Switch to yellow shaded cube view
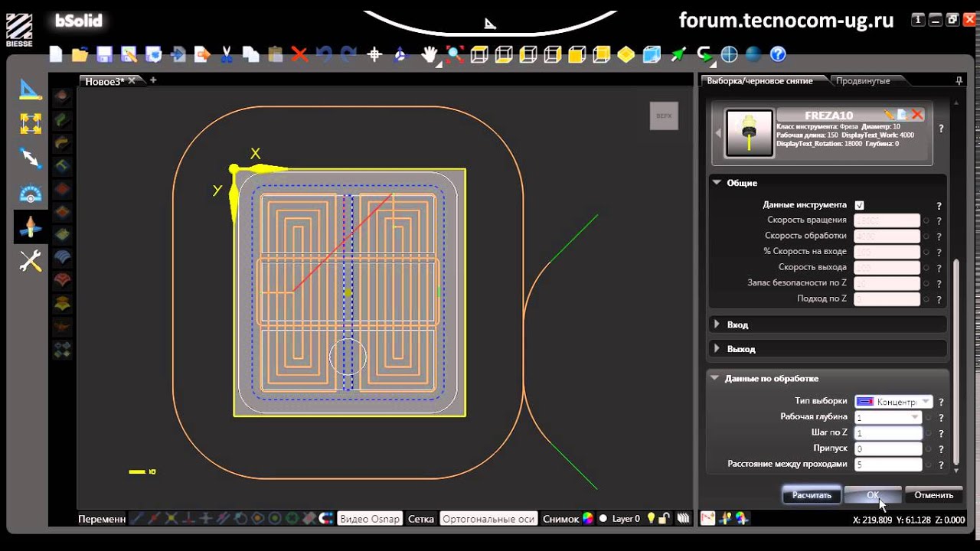Viewport: 980px width, 551px height. coord(577,54)
